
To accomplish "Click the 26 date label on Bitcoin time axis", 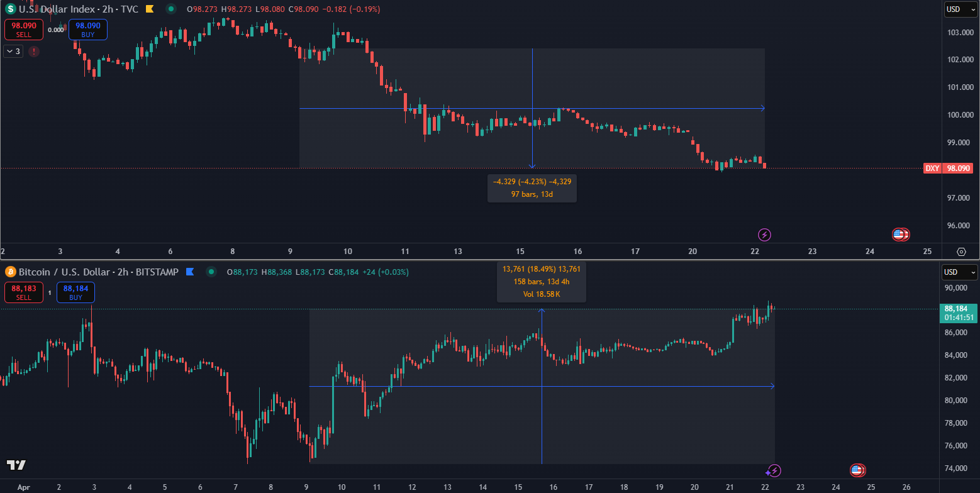I will (906, 487).
